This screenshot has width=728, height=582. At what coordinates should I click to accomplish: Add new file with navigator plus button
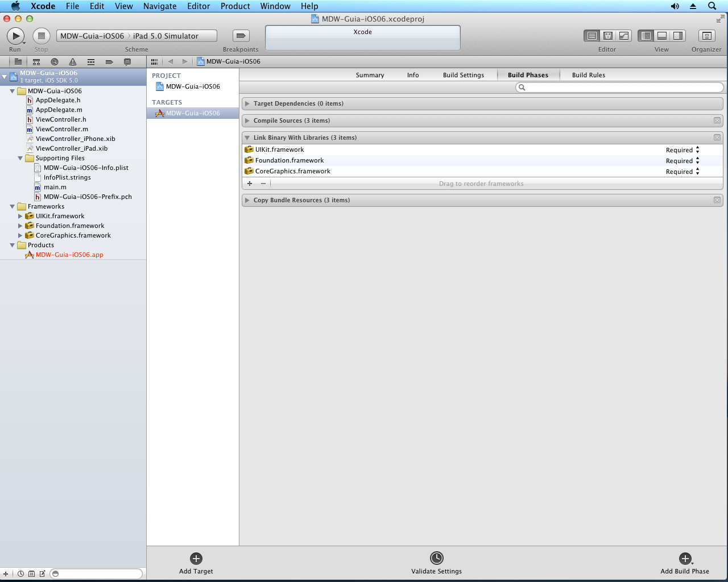(x=6, y=573)
